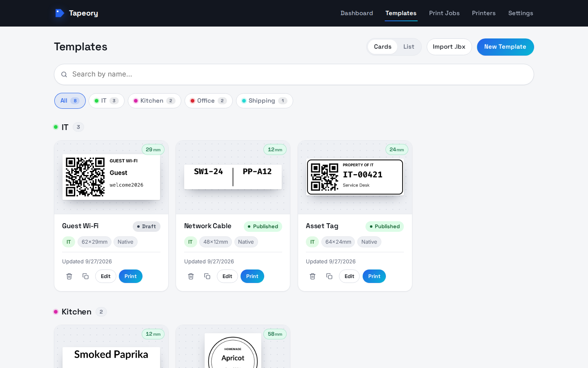
Task: Click the Native chip on Guest Wi-Fi
Action: (x=125, y=242)
